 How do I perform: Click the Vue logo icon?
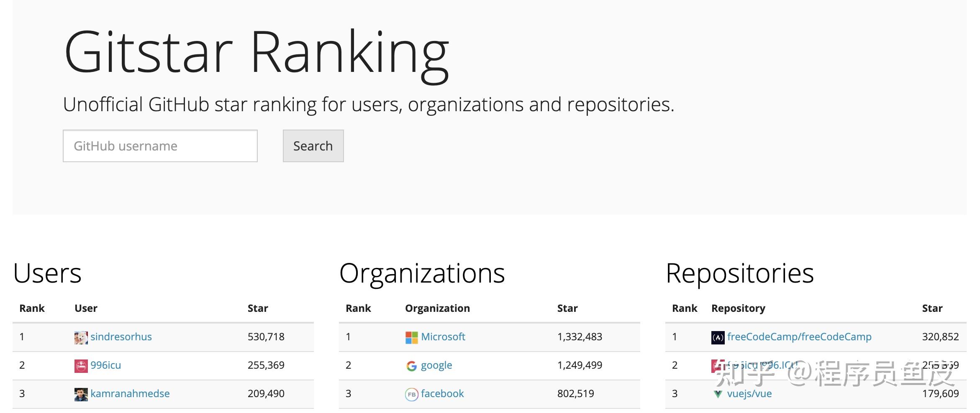[718, 394]
